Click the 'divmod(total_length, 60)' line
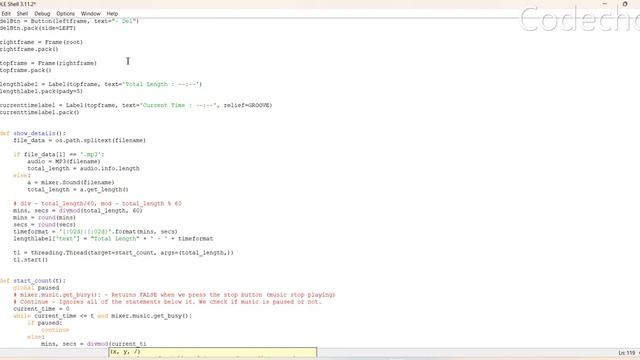Viewport: 640px width, 360px height. tap(78, 211)
